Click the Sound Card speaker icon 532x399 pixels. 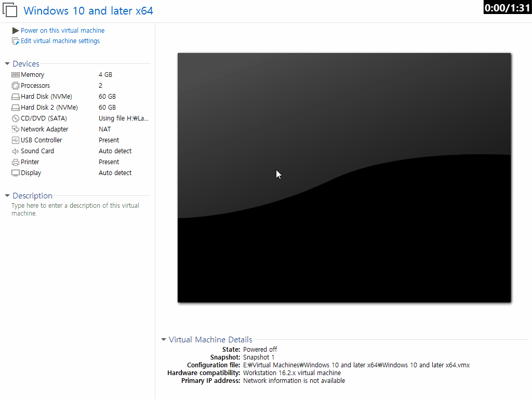(15, 151)
